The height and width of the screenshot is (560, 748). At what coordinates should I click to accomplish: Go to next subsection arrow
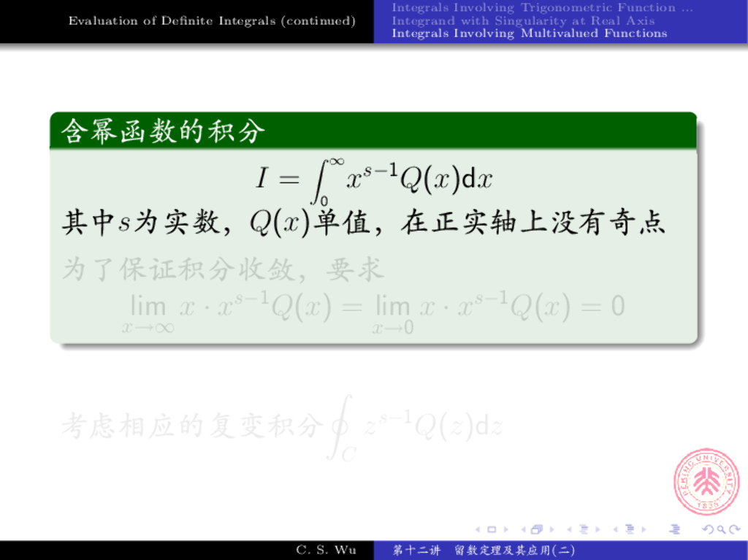pyautogui.click(x=598, y=529)
